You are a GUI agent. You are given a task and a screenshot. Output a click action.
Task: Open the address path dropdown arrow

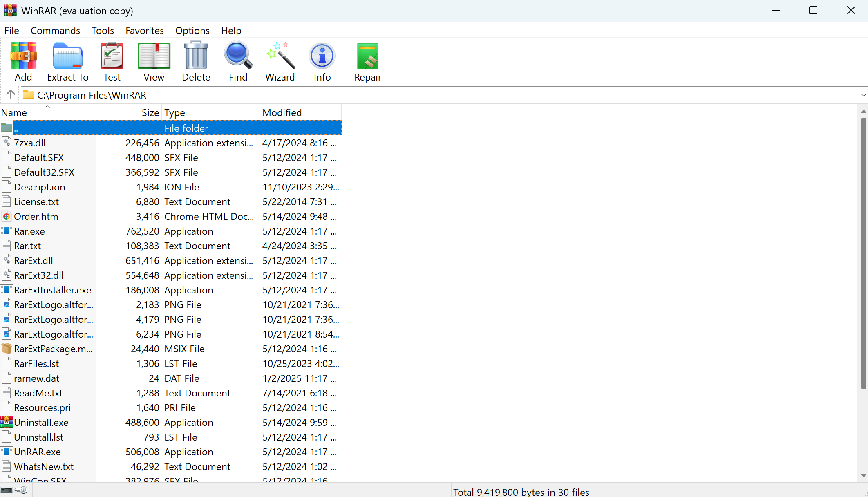click(x=863, y=95)
